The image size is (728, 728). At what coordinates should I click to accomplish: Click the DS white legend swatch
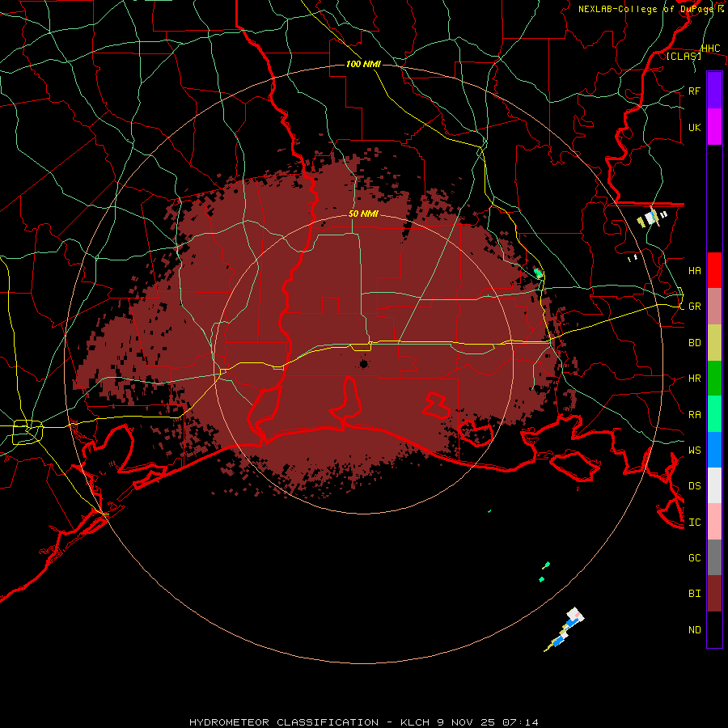click(x=714, y=485)
